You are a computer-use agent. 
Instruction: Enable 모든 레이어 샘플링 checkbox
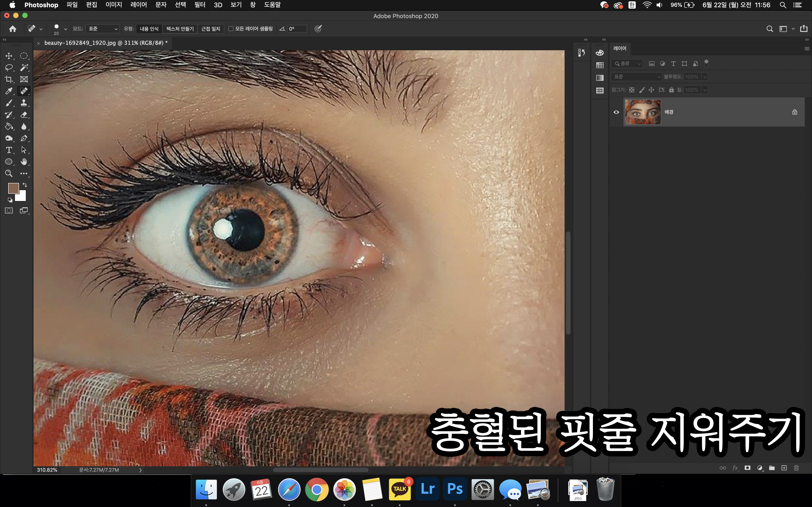coord(231,29)
